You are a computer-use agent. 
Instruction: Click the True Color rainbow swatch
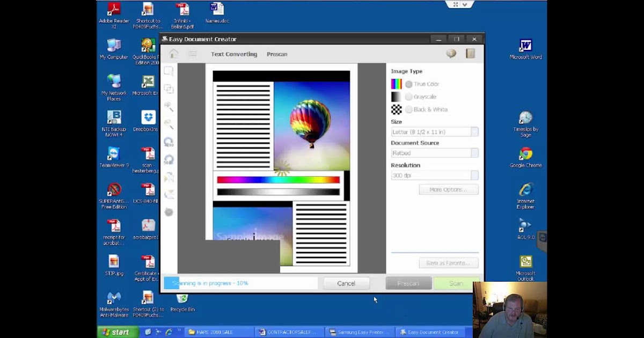click(396, 84)
